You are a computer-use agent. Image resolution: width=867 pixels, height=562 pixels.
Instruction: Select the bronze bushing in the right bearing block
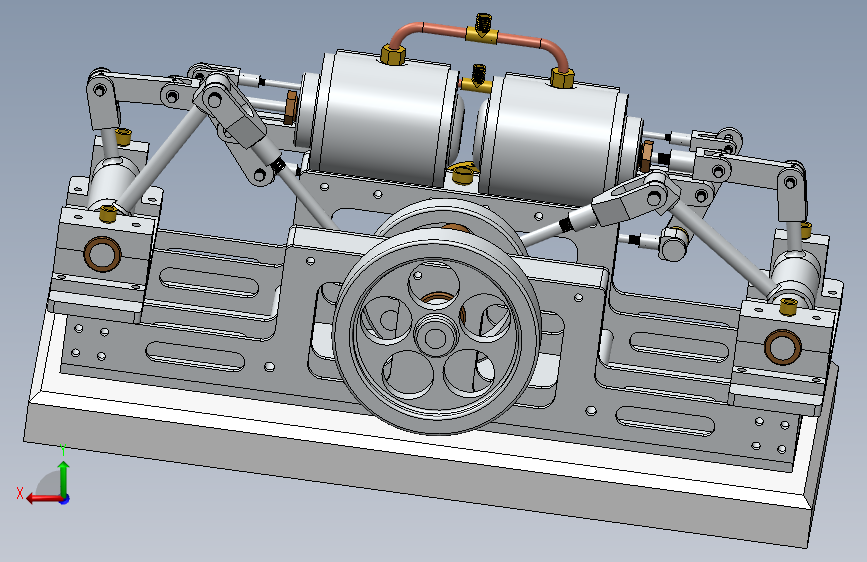click(x=783, y=347)
